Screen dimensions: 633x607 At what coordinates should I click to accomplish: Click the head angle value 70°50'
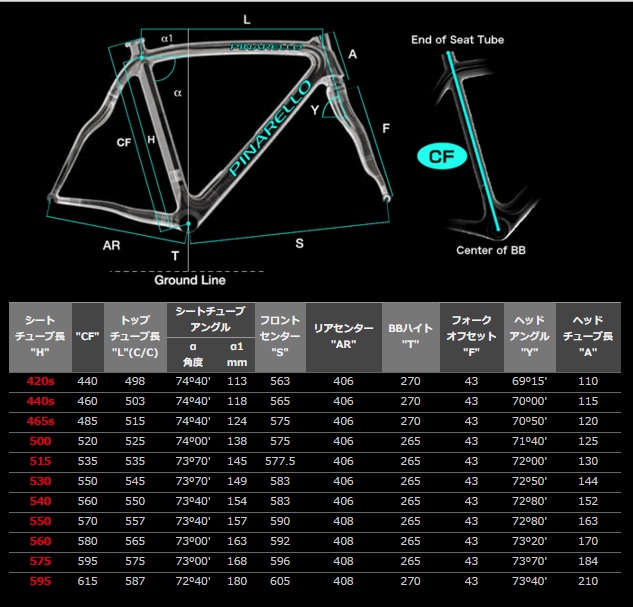529,421
